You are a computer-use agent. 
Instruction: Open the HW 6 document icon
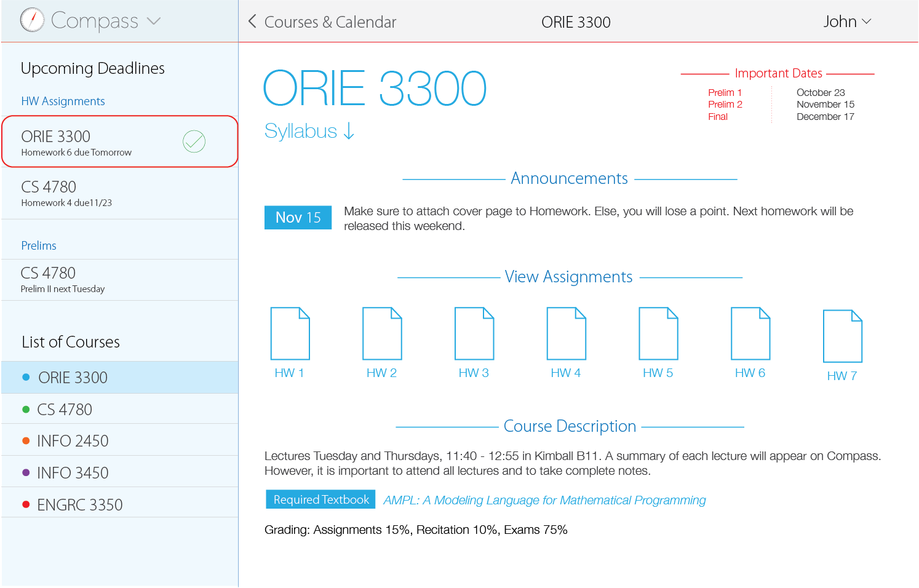pos(750,333)
